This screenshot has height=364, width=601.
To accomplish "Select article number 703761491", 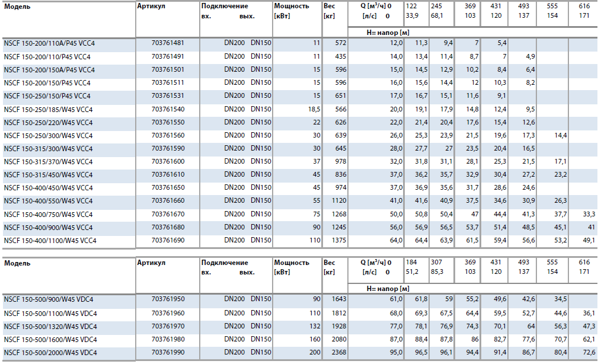I will tap(168, 56).
